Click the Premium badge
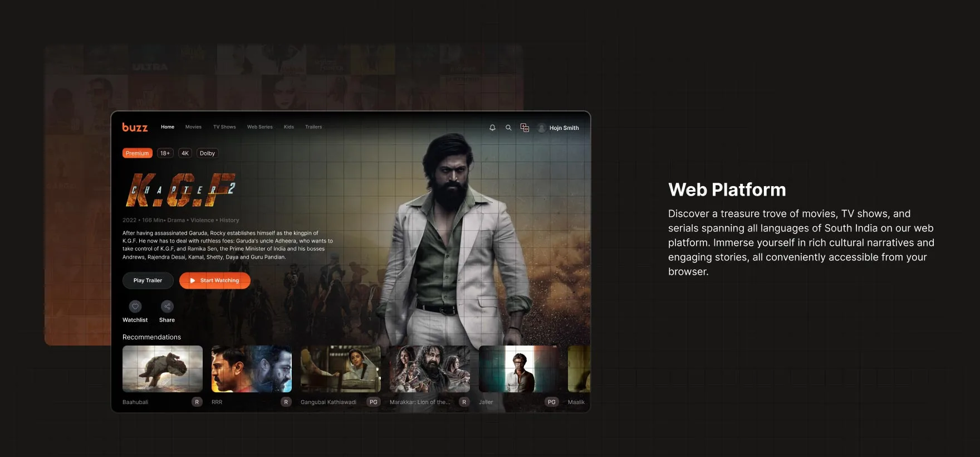Screen dimensions: 980x457 click(x=137, y=153)
